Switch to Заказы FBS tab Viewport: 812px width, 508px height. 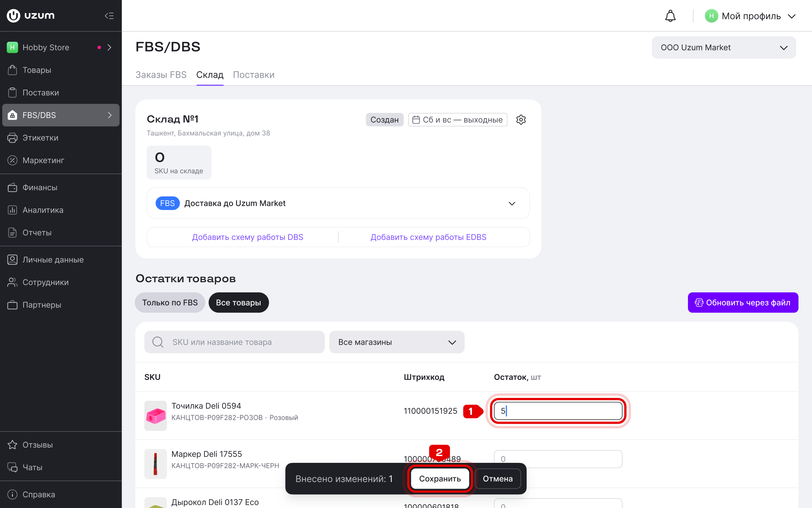[x=161, y=75]
